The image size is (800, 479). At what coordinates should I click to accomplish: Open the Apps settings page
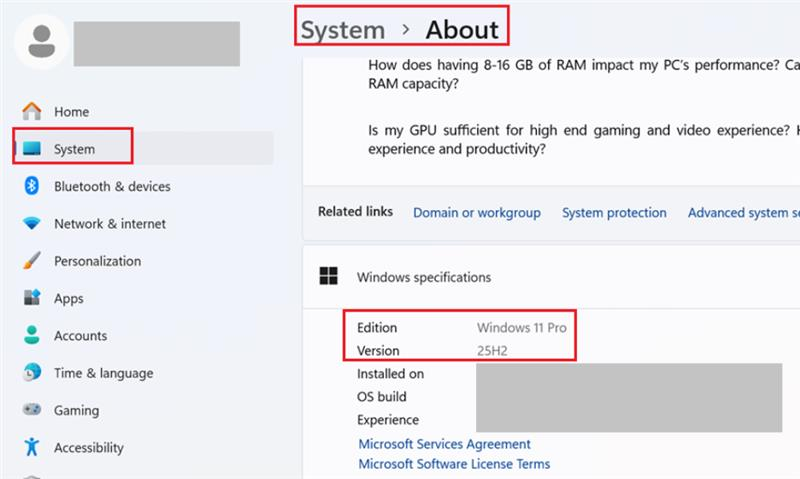[x=69, y=298]
